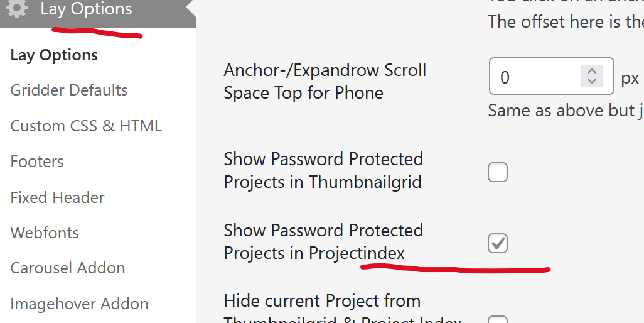
Task: Go to Gridder Defaults settings
Action: 69,90
